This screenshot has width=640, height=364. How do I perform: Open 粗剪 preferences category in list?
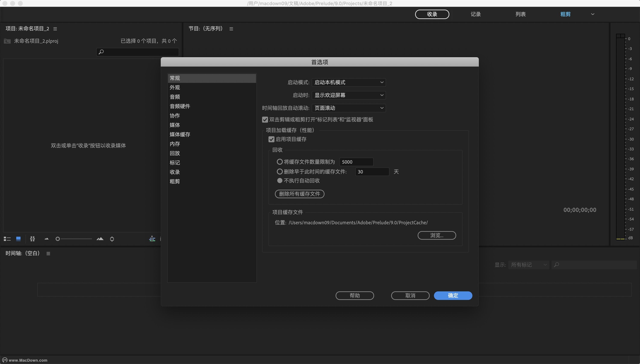(x=212, y=181)
